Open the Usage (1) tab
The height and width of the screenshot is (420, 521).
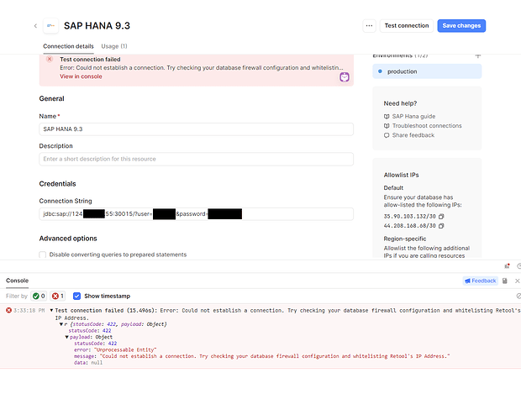[x=114, y=46]
